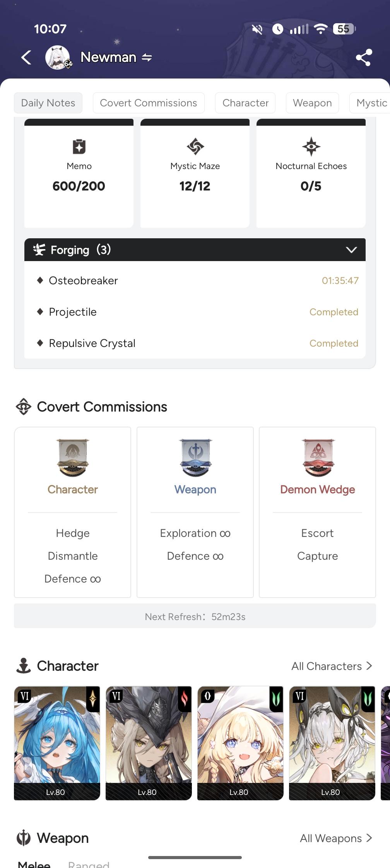Tap the Osteobreaker forging entry
The width and height of the screenshot is (390, 868).
click(83, 280)
